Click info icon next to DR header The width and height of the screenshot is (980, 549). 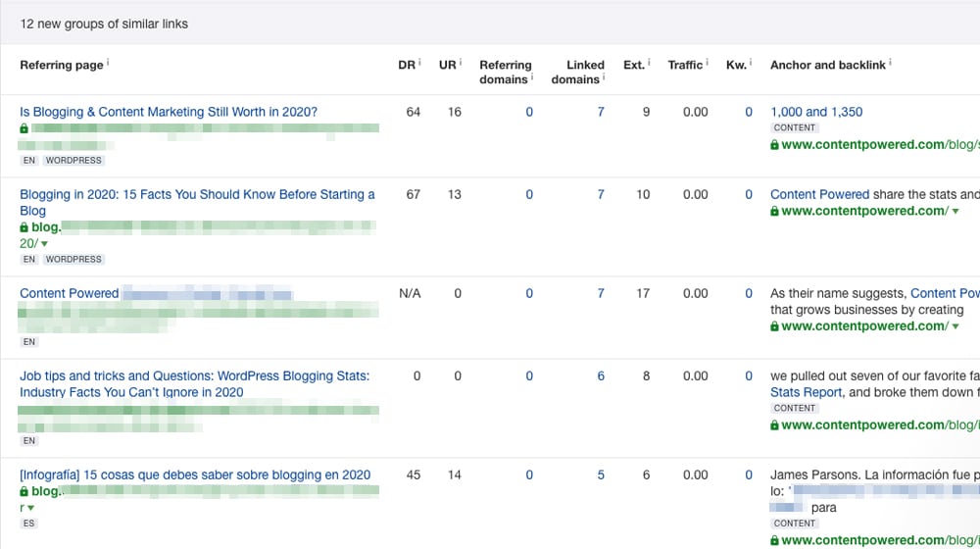(419, 62)
